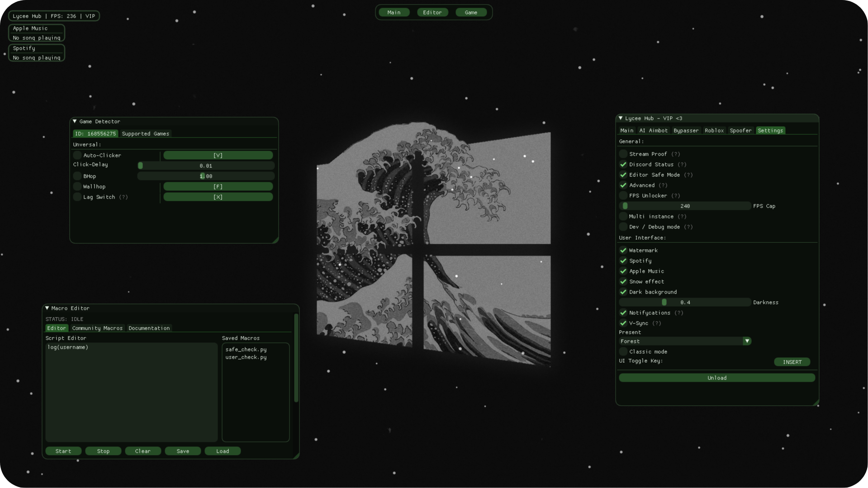Open the Community Macros tab

point(97,328)
